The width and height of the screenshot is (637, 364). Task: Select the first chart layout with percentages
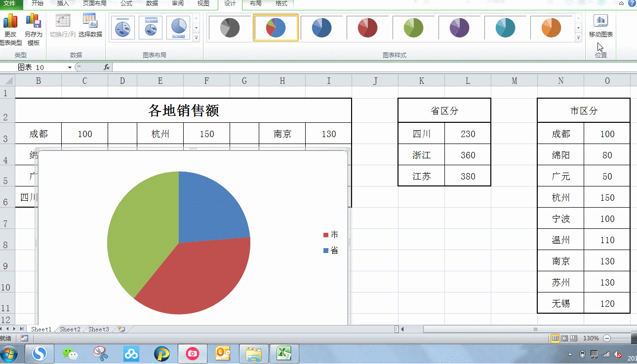[x=122, y=28]
